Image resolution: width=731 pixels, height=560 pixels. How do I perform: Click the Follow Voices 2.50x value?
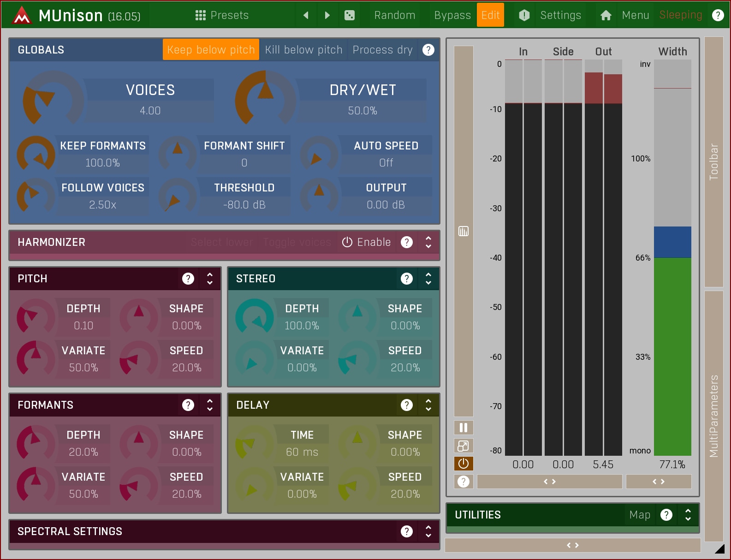pos(103,205)
